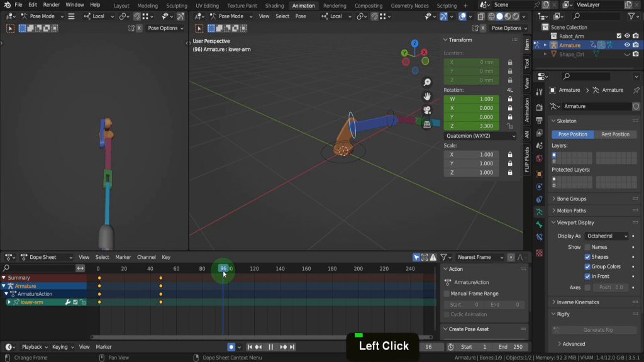Click the zoom magnifier icon in viewport
Viewport: 644px width, 362px height.
[x=427, y=82]
